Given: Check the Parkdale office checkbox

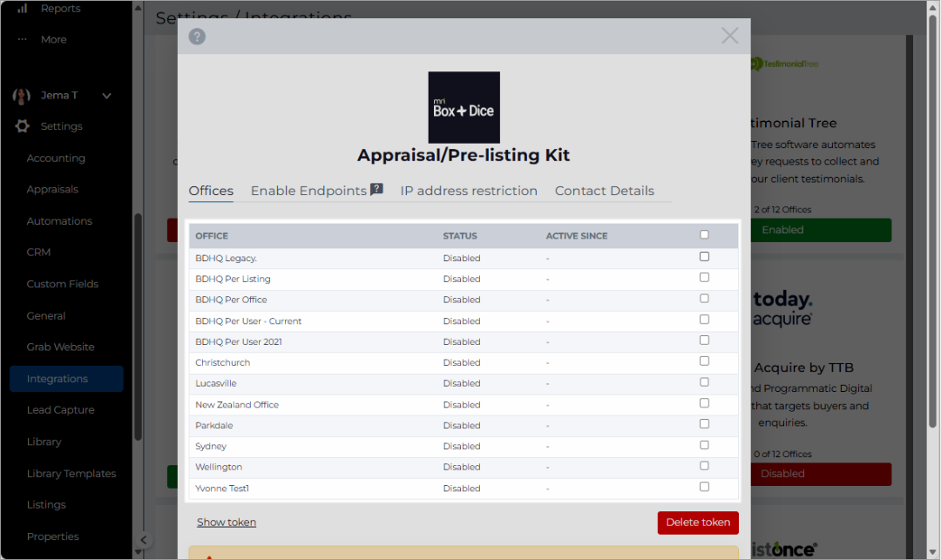Looking at the screenshot, I should click(x=705, y=424).
